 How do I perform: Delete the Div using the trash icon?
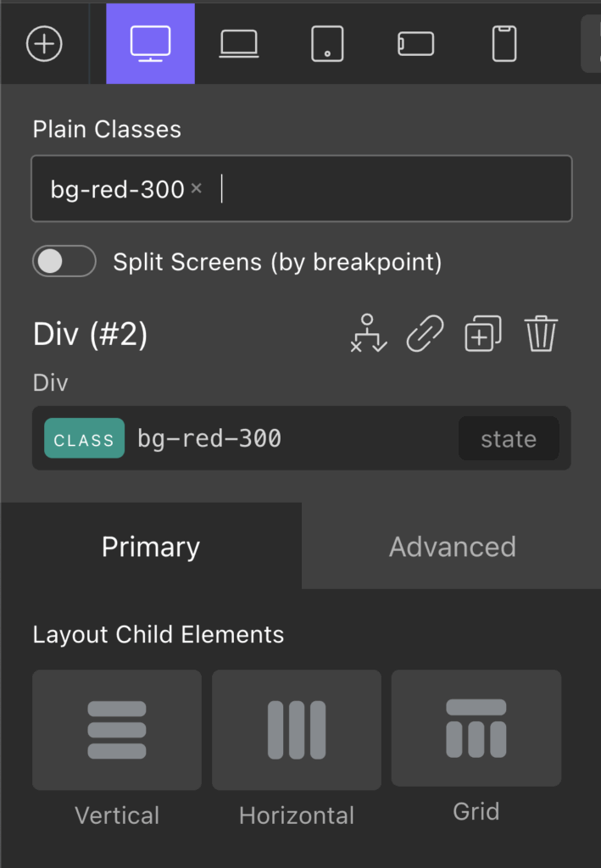(x=542, y=334)
